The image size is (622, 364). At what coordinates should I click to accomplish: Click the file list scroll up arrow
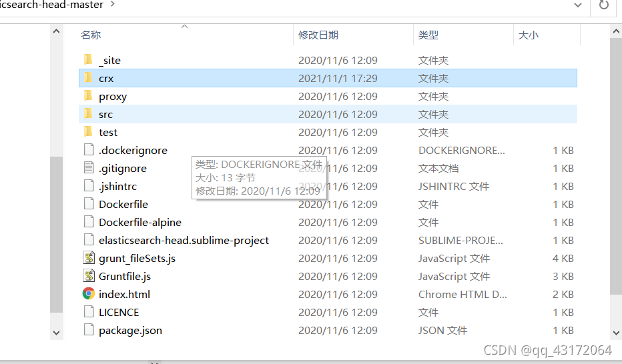coord(616,31)
